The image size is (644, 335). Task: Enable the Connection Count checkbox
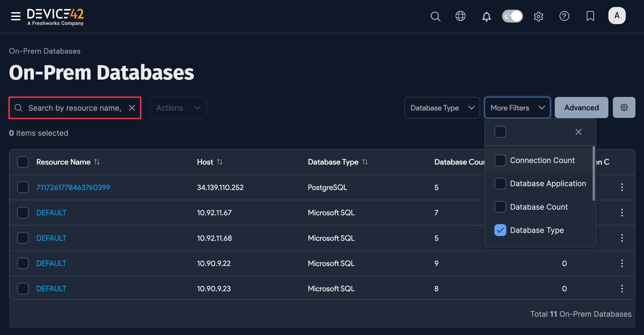click(500, 160)
